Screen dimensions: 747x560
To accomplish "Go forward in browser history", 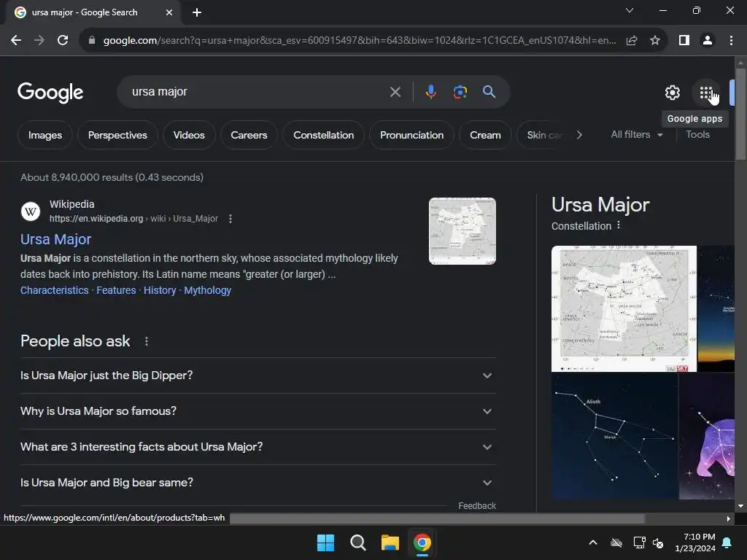I will coord(39,41).
